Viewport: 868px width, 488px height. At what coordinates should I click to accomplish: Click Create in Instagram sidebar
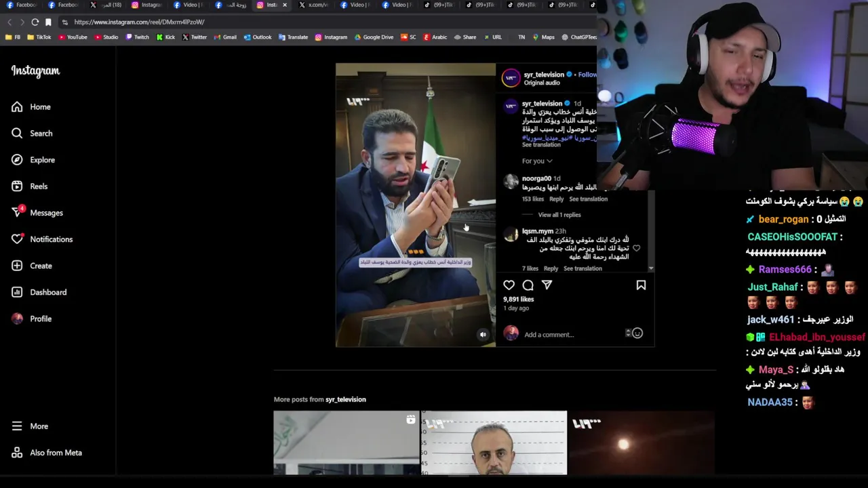[32, 266]
